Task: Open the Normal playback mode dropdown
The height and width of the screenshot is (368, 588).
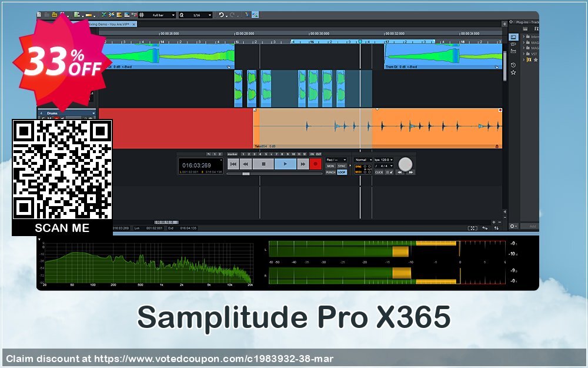Action: [363, 160]
